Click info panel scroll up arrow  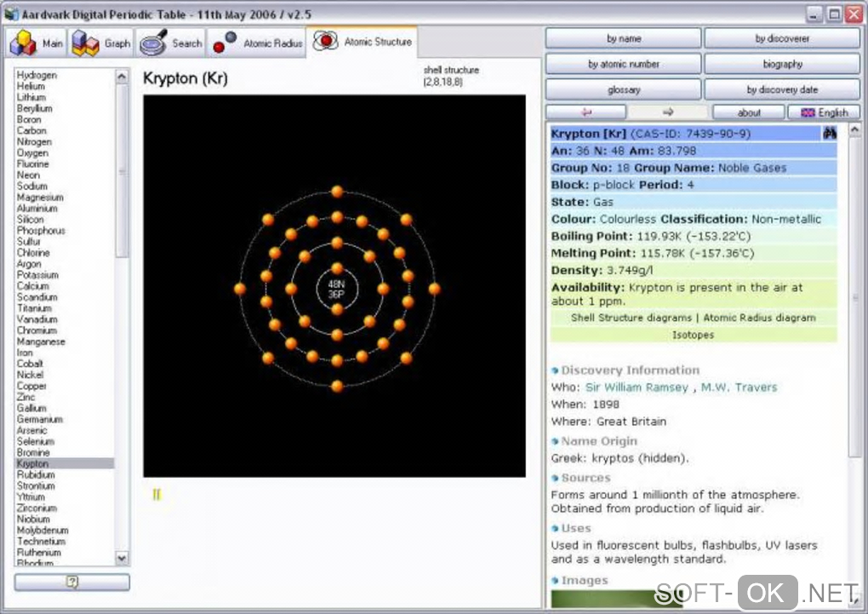(x=854, y=129)
